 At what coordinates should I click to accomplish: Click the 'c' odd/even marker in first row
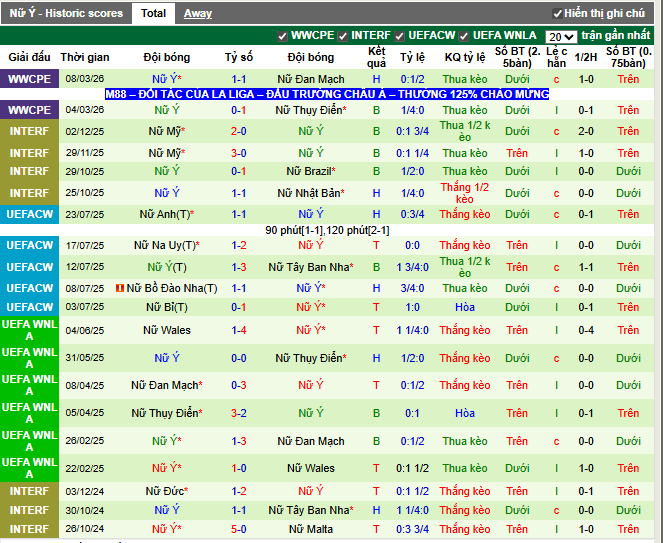[x=556, y=79]
